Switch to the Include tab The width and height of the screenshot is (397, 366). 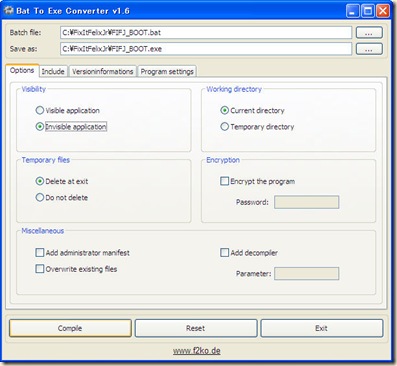point(53,72)
